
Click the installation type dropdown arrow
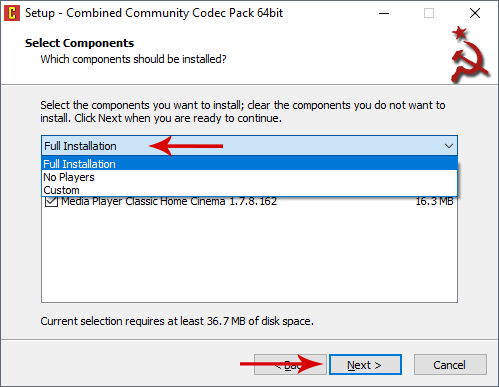[449, 146]
